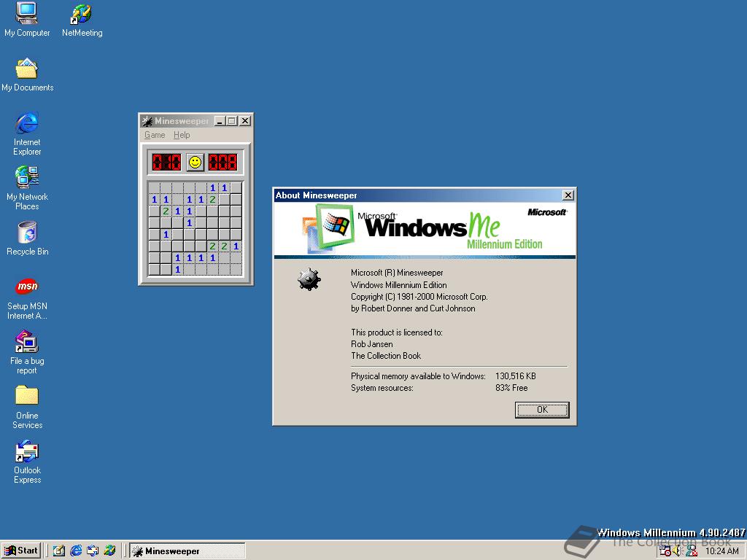
Task: Click the Show Desktop quick launch icon
Action: click(59, 551)
